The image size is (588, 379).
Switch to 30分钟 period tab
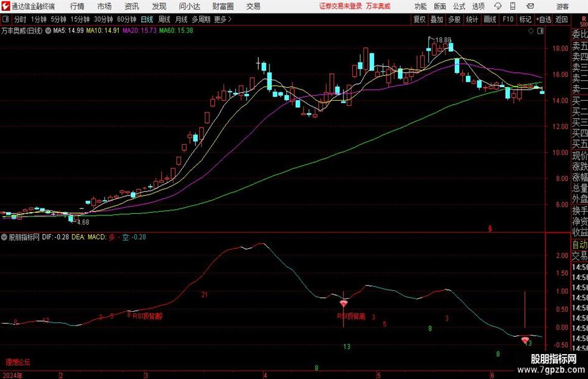tap(103, 19)
